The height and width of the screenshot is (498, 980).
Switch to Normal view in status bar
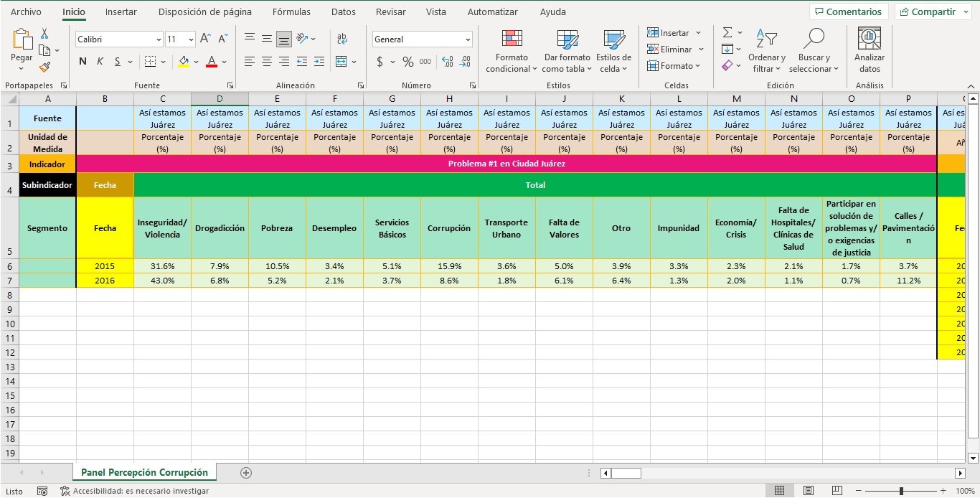[x=779, y=491]
